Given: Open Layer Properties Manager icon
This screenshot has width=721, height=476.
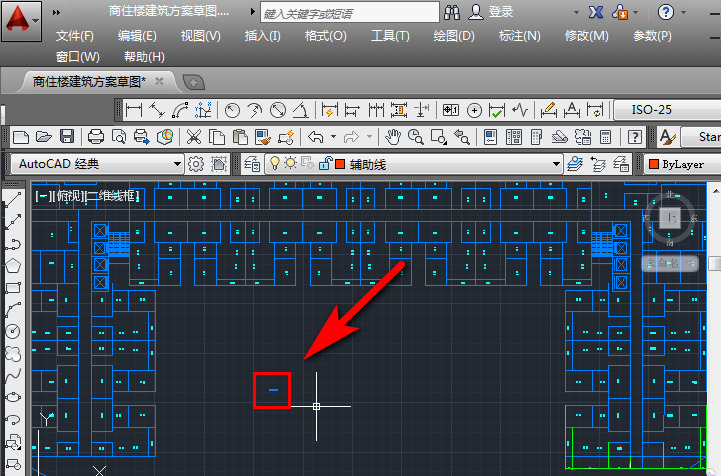Looking at the screenshot, I should tap(252, 164).
